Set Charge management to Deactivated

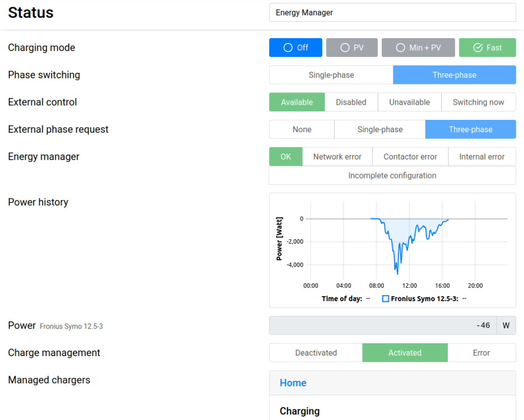316,353
